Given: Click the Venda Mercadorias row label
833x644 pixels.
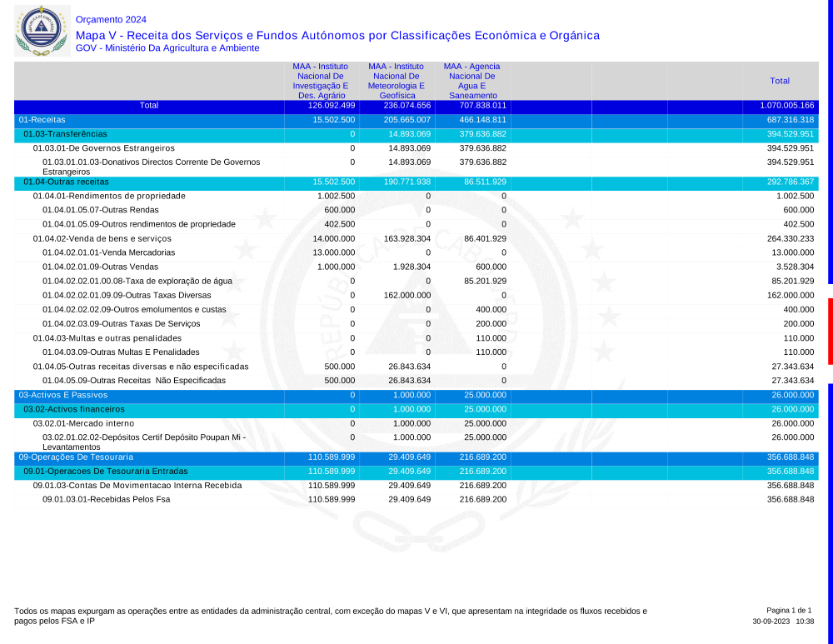Looking at the screenshot, I should [108, 252].
